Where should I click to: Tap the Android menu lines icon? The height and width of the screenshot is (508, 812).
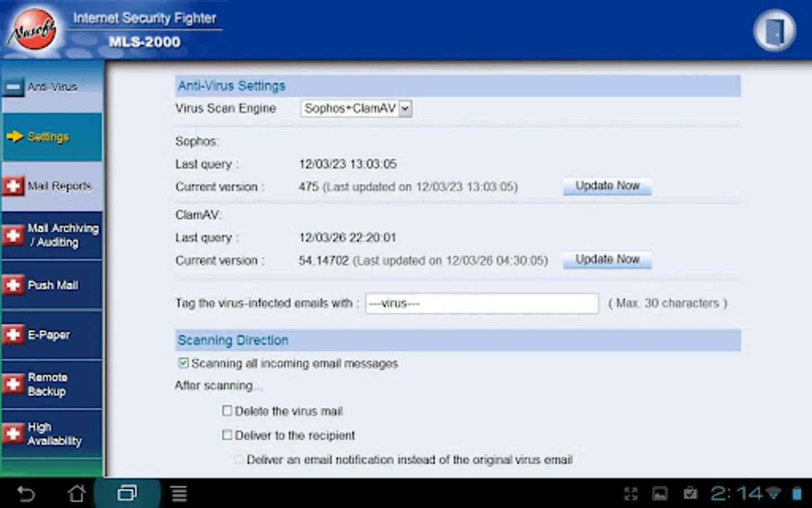179,494
